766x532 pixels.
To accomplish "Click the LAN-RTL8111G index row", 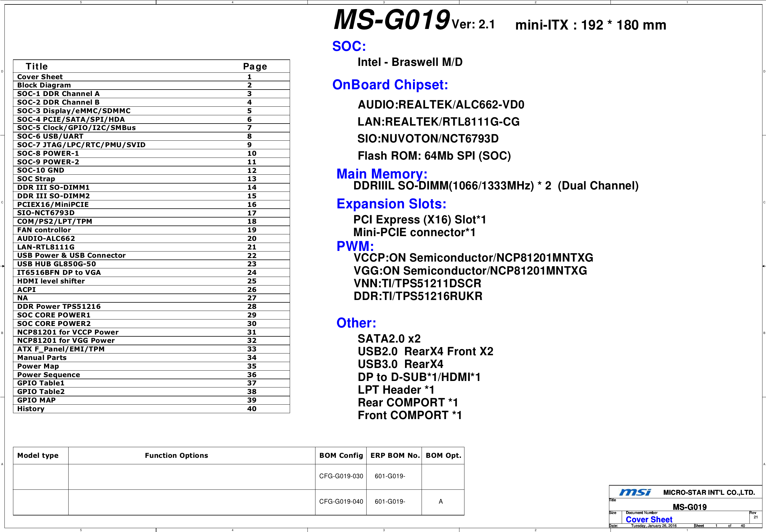I will pyautogui.click(x=46, y=247).
